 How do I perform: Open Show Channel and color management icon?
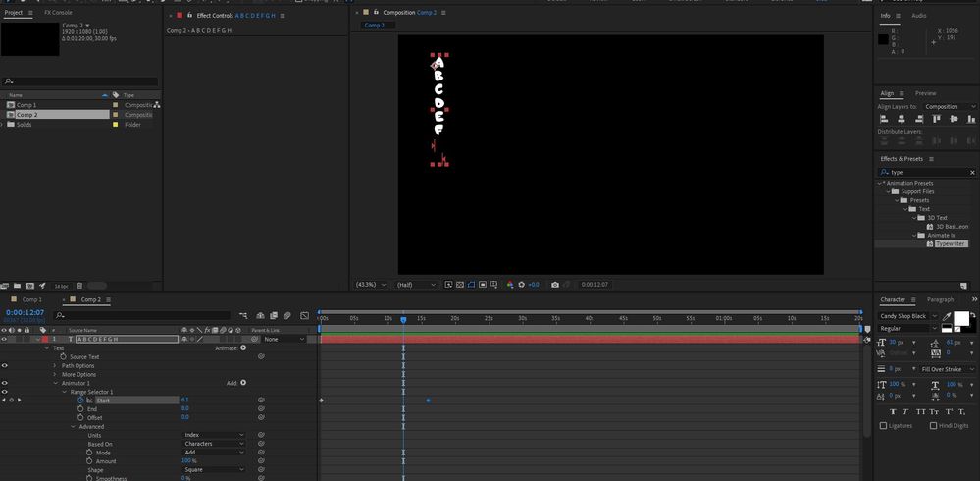click(x=510, y=284)
